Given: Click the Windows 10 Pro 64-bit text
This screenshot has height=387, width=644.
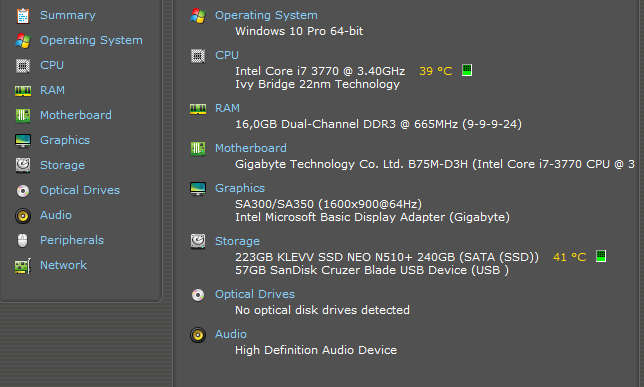Looking at the screenshot, I should point(299,31).
